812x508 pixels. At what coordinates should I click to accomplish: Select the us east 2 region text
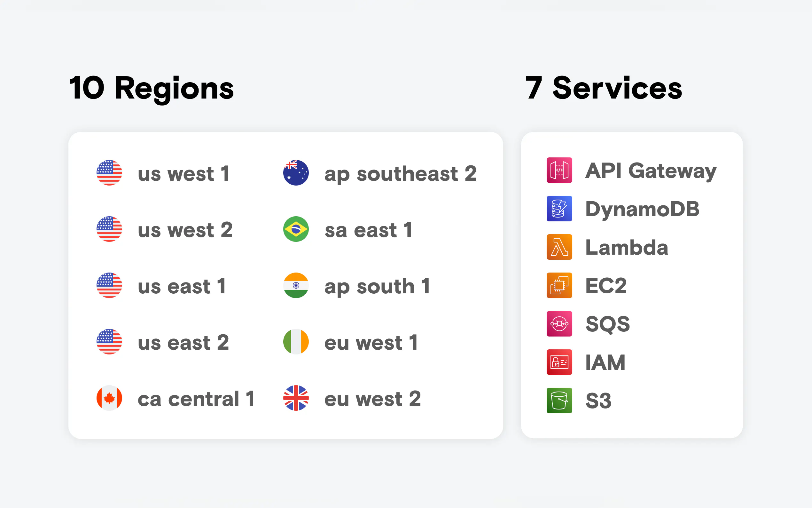(x=183, y=343)
